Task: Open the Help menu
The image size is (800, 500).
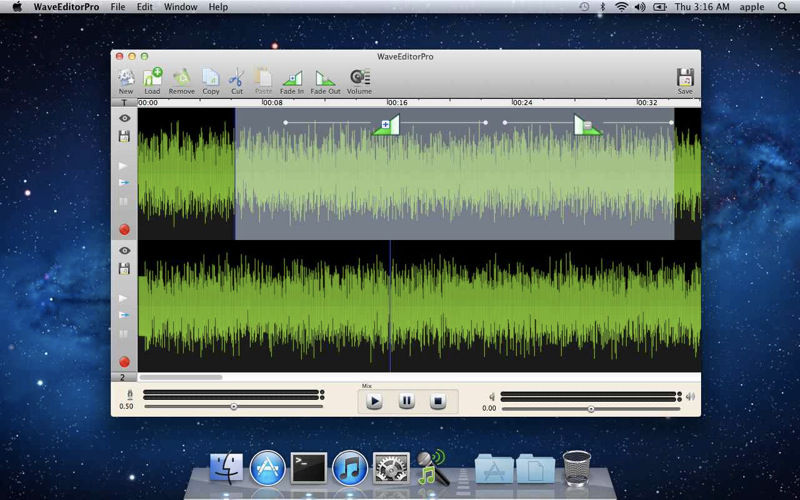Action: click(x=218, y=7)
